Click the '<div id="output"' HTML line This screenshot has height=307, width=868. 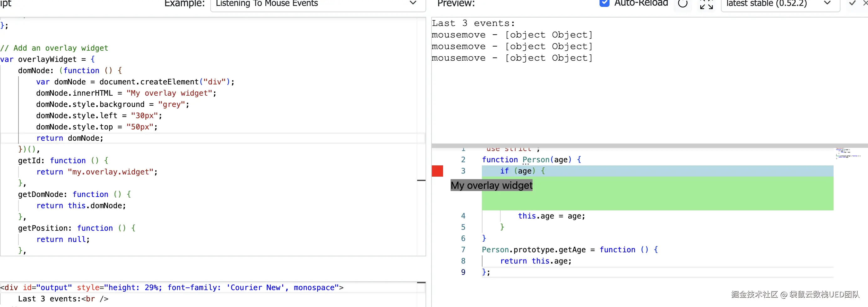click(172, 288)
